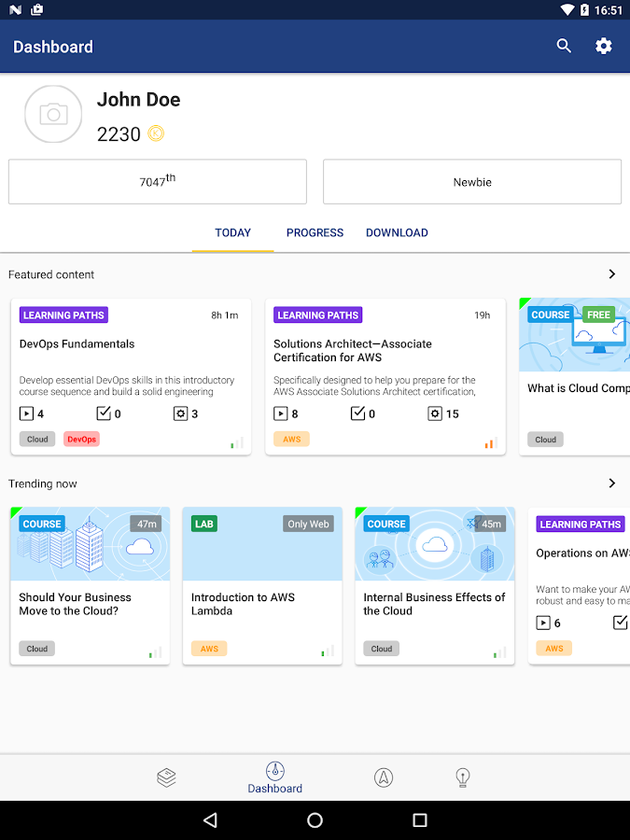Open the search icon in header
Image resolution: width=630 pixels, height=840 pixels.
[x=564, y=46]
